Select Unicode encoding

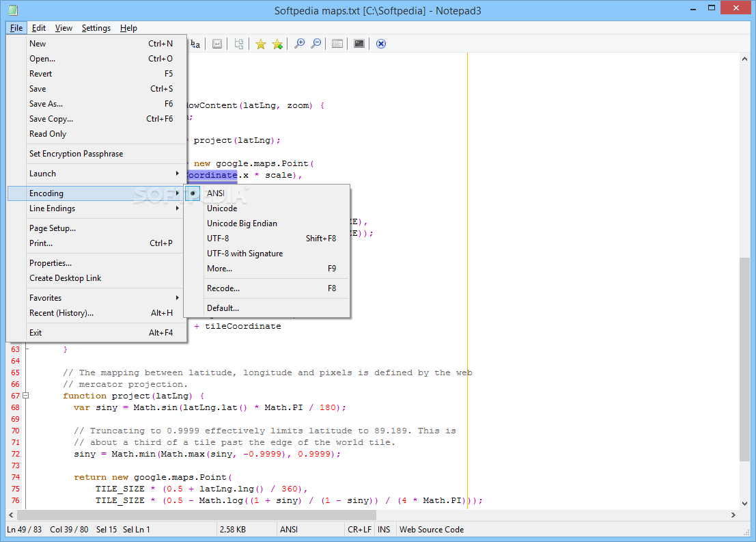coord(266,208)
